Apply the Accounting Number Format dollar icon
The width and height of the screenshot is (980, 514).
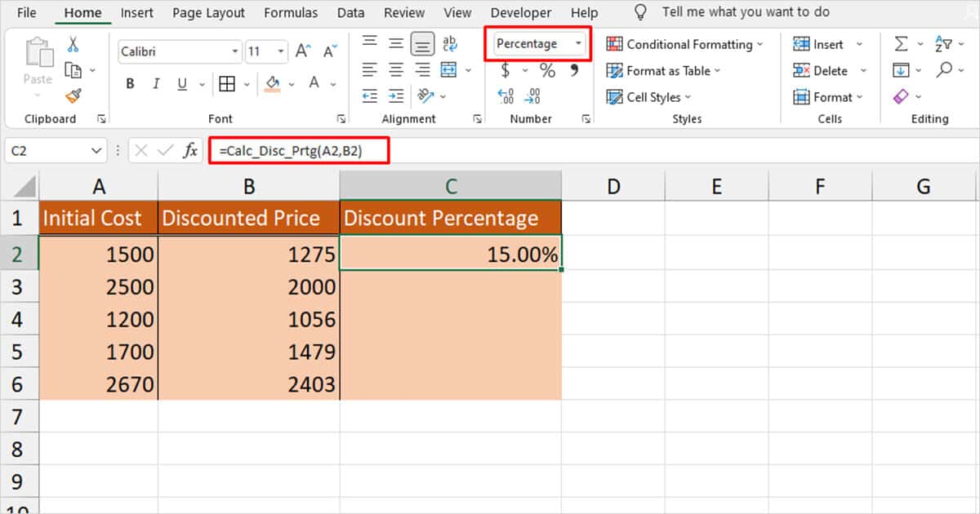click(x=505, y=70)
